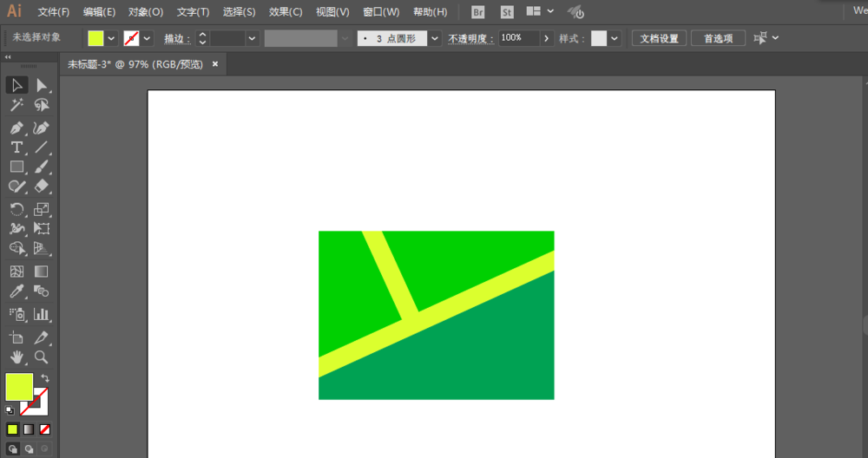Open the stroke weight (描边) dropdown
868x458 pixels.
[252, 38]
